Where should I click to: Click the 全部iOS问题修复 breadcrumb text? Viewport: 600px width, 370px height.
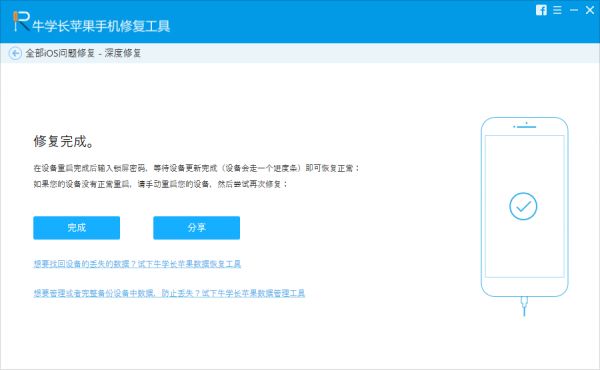tap(60, 53)
